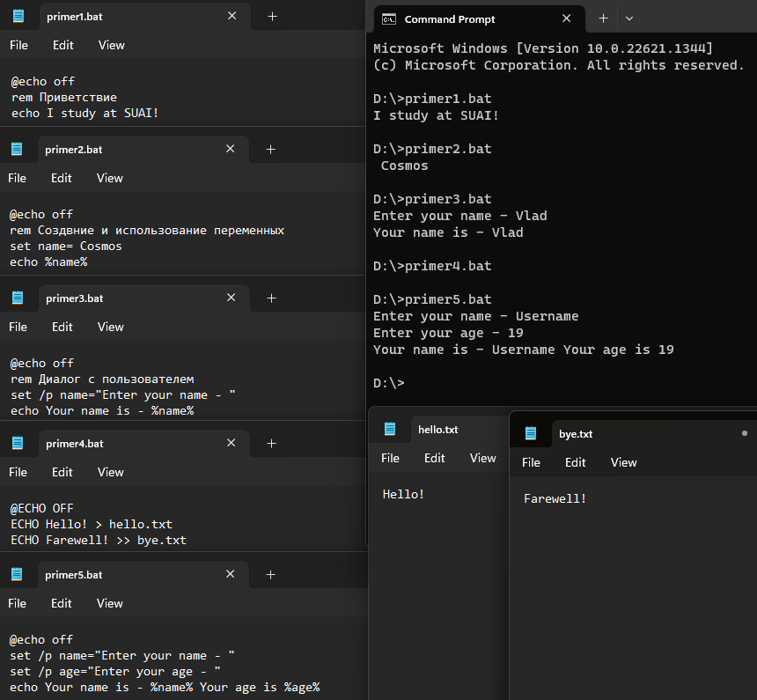Select the Command Prompt tab
Viewport: 757px width, 700px height.
(x=480, y=19)
